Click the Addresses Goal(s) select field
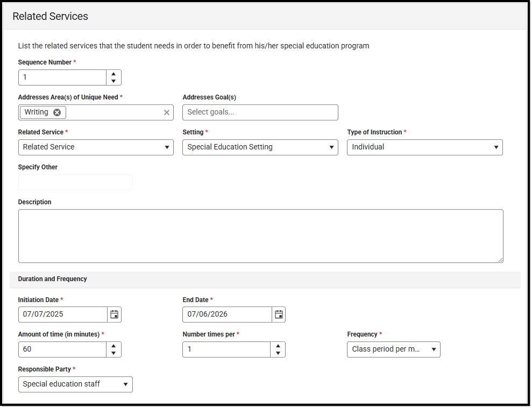 [x=260, y=112]
